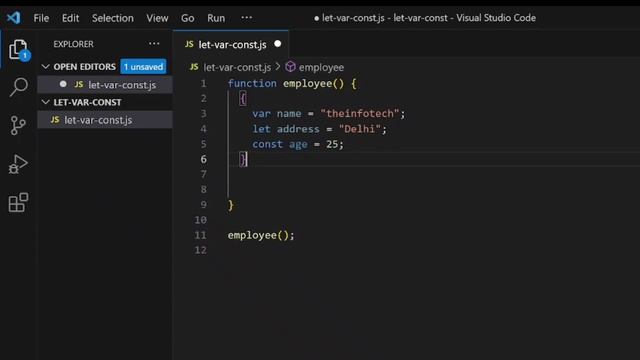Open the Search view in activity bar
Viewport: 640px width, 360px height.
tap(18, 87)
